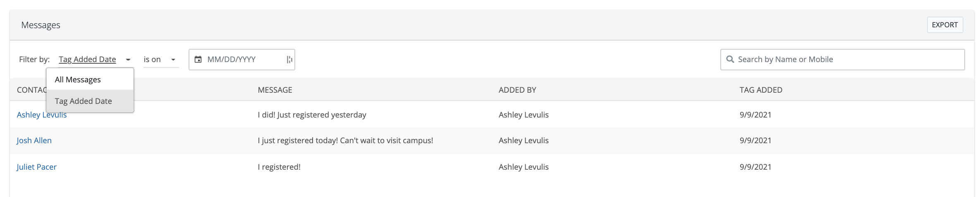Click the Messages panel title
The image size is (980, 197).
tap(41, 25)
